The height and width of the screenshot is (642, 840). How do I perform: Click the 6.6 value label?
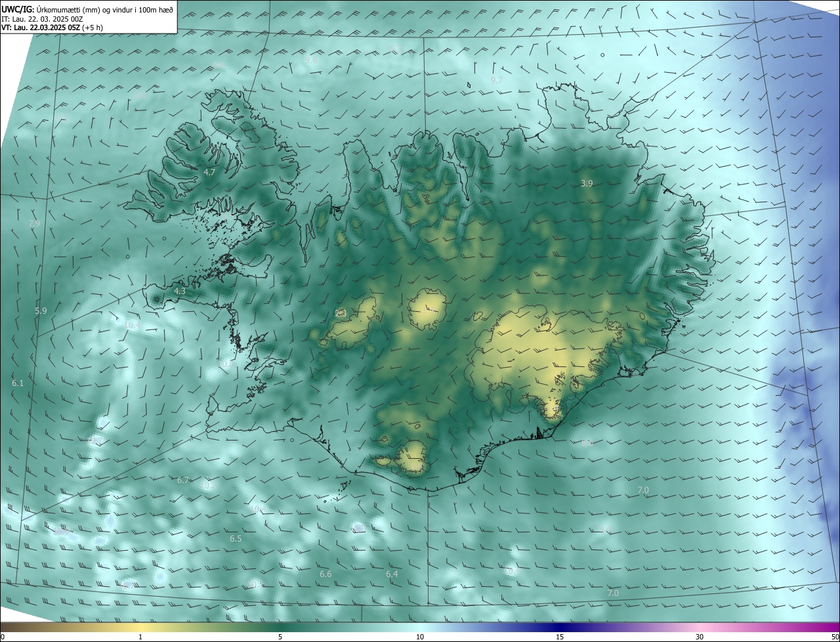pos(325,574)
